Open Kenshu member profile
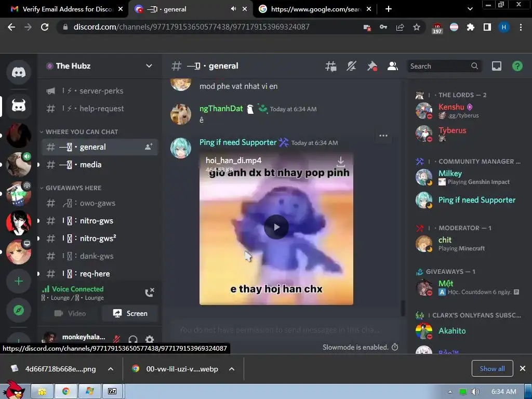The image size is (532, 399). (468, 111)
